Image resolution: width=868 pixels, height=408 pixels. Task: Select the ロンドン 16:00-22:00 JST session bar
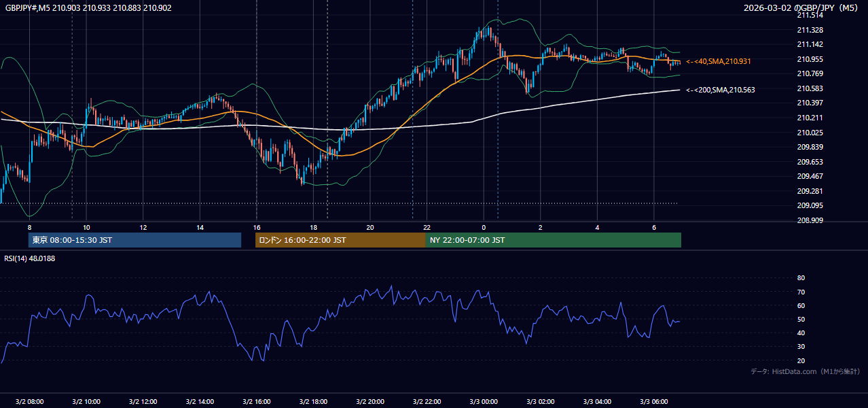pos(340,240)
